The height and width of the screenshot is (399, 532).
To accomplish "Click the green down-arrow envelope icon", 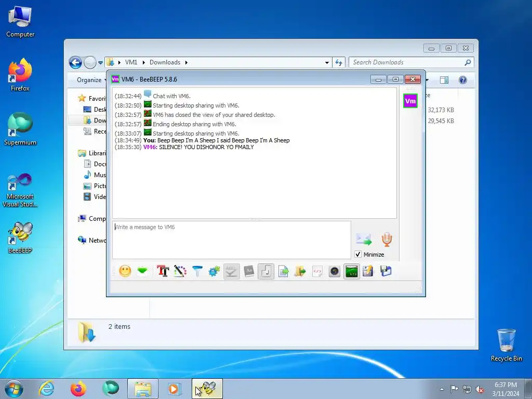I will tap(142, 271).
